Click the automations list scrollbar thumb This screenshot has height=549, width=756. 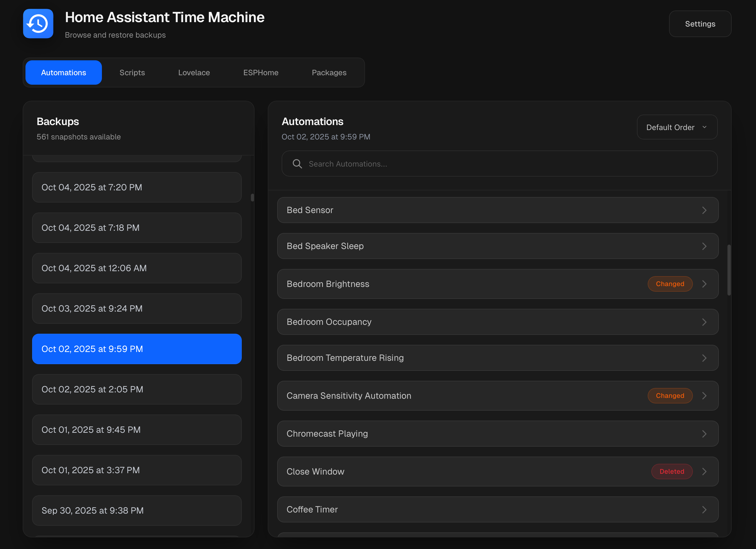click(729, 270)
